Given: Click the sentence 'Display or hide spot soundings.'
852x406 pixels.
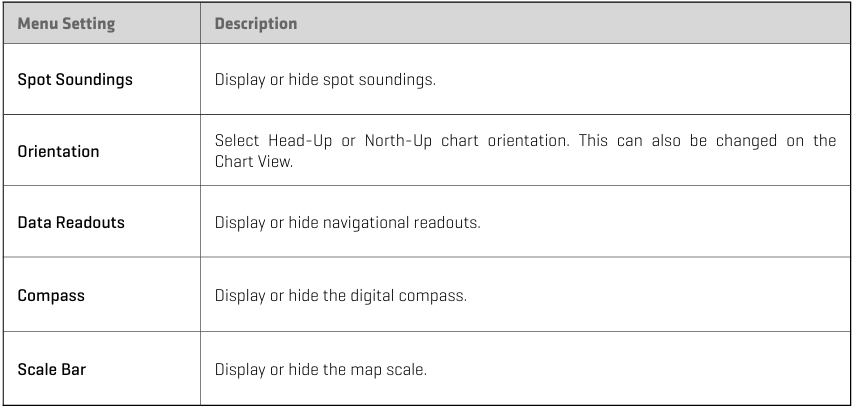Looking at the screenshot, I should (325, 79).
